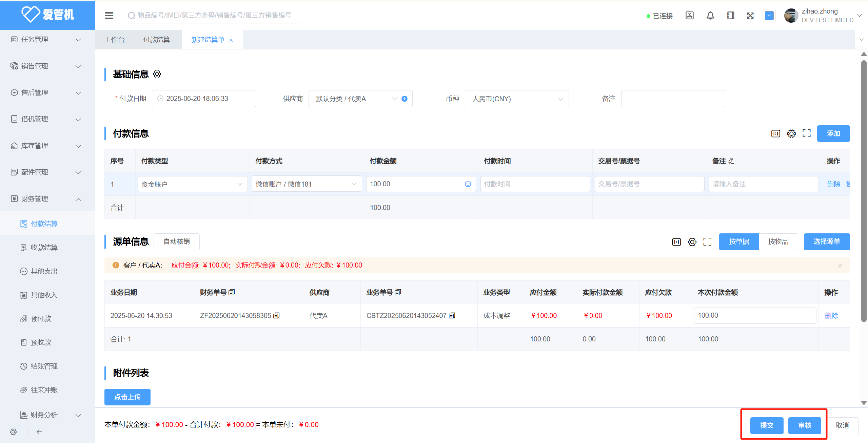Screen dimensions: 868x443
Task: Open 付款类型 dropdown 资金账户
Action: (x=193, y=184)
